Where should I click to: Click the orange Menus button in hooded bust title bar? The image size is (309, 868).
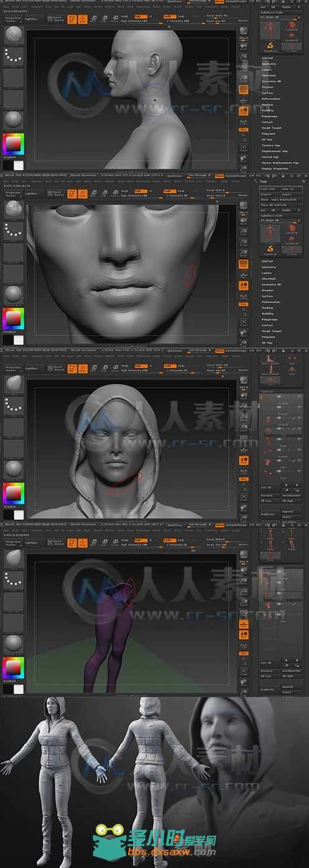point(219,350)
